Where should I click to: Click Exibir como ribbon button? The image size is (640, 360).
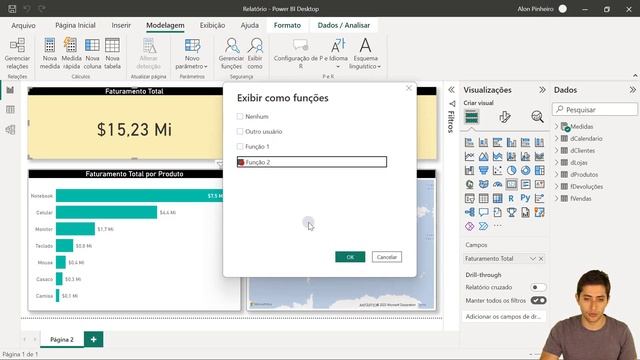click(x=255, y=53)
